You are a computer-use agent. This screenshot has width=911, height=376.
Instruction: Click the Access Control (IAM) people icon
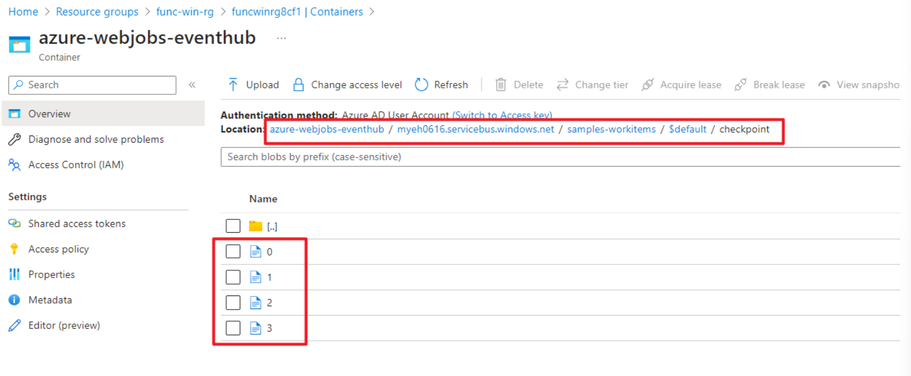point(15,165)
